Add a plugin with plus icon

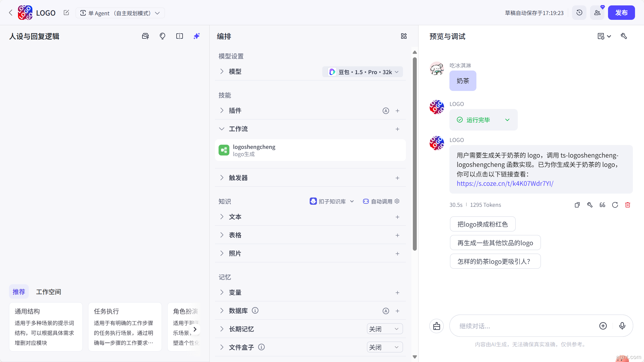tap(398, 111)
